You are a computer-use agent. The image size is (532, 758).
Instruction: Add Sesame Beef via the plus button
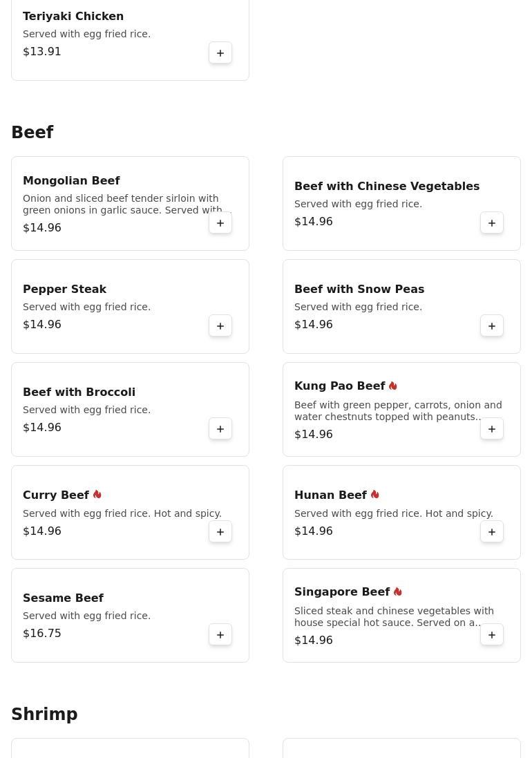click(x=220, y=635)
